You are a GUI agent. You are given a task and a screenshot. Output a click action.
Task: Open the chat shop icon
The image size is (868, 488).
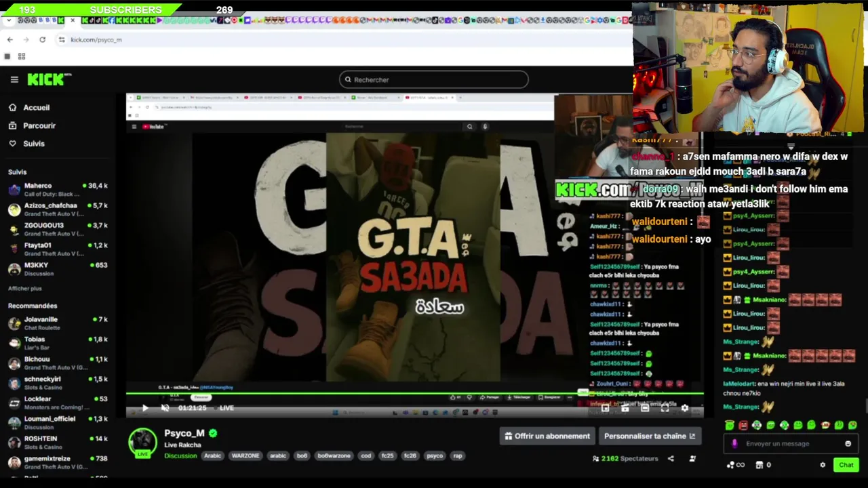(x=759, y=465)
